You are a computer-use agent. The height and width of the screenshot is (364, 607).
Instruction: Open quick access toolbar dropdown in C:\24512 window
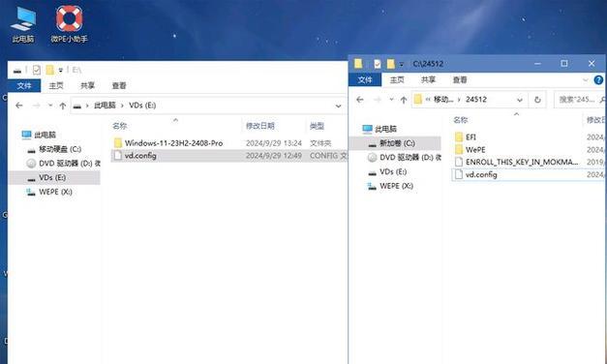click(x=402, y=64)
